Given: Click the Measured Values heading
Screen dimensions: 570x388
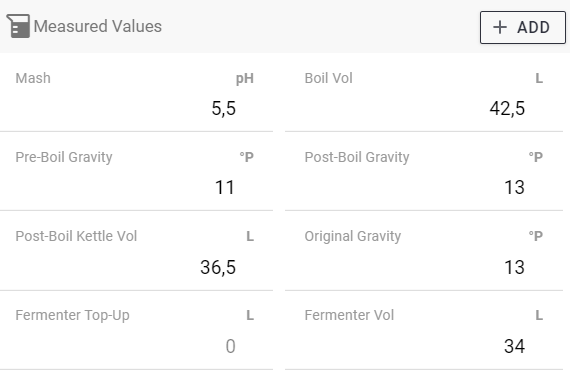Looking at the screenshot, I should [x=97, y=26].
